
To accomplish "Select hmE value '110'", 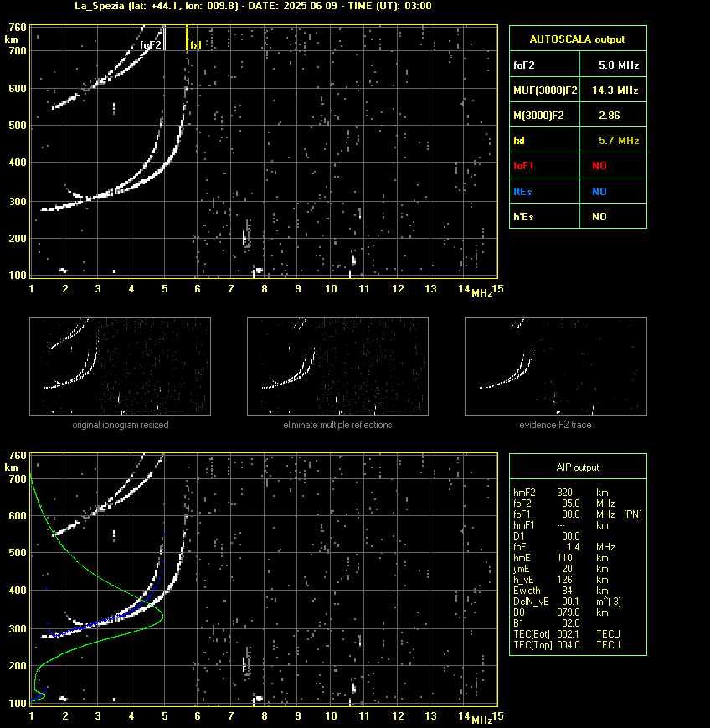I will pyautogui.click(x=564, y=558).
